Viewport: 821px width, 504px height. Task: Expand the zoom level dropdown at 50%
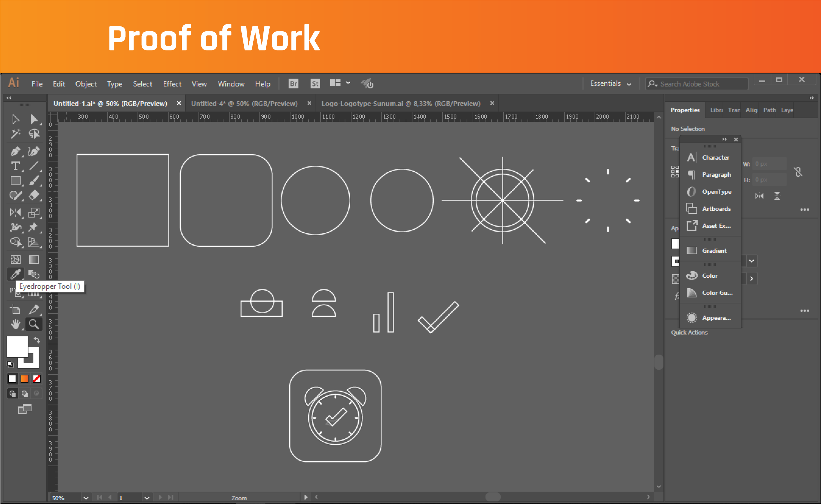(x=86, y=498)
